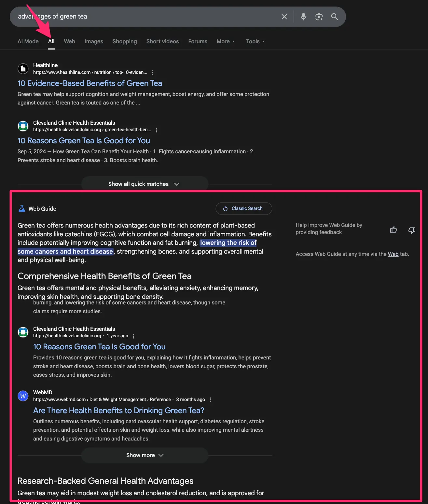Click the search magnifier icon

coord(334,17)
